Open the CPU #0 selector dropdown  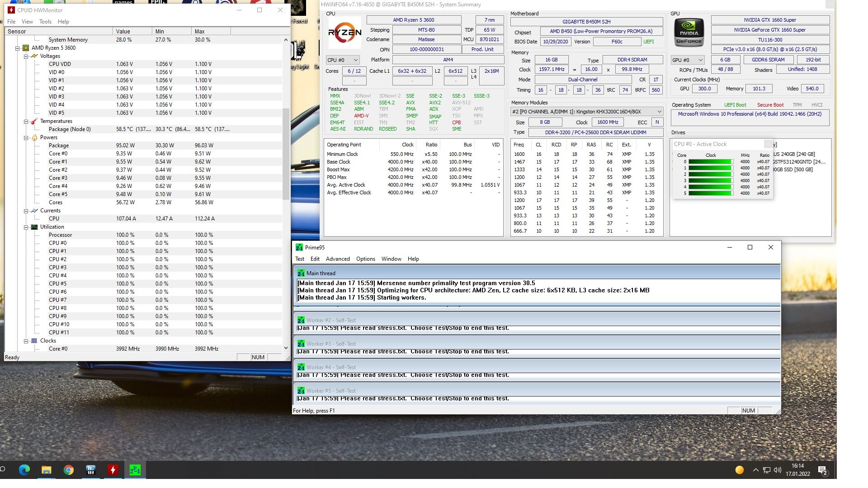coord(343,60)
